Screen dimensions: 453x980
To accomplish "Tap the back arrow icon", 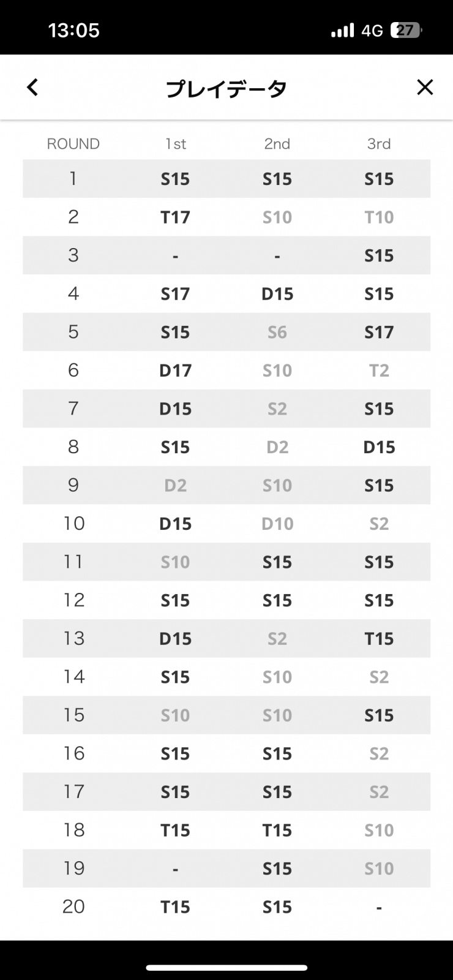I will [32, 88].
